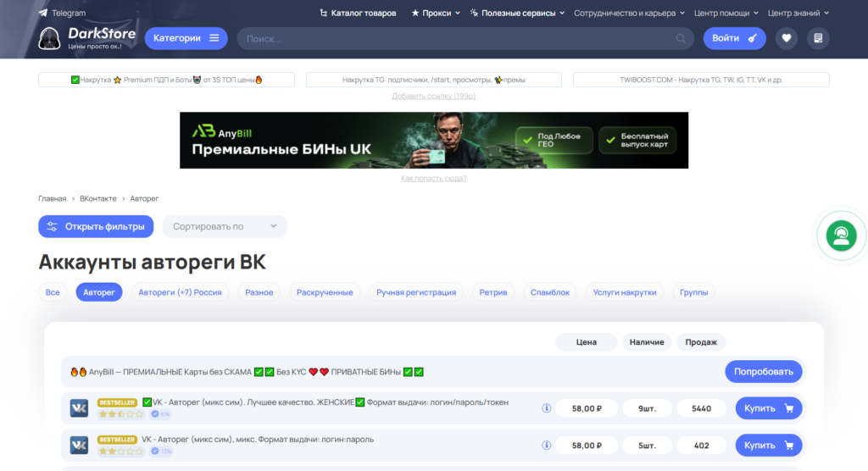Sort by the Цена column header
This screenshot has height=471, width=868.
click(x=587, y=342)
